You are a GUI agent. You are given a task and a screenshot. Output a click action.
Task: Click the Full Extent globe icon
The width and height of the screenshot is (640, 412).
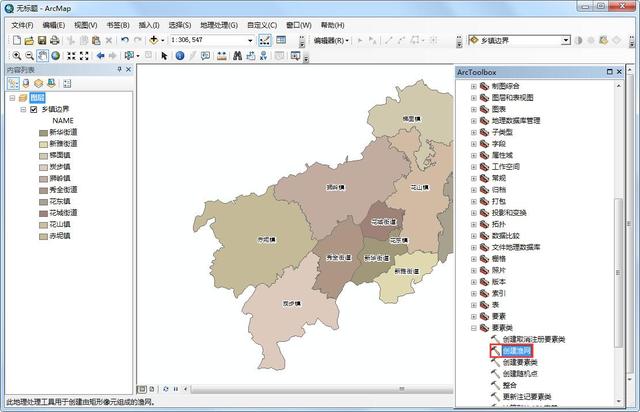pos(56,56)
